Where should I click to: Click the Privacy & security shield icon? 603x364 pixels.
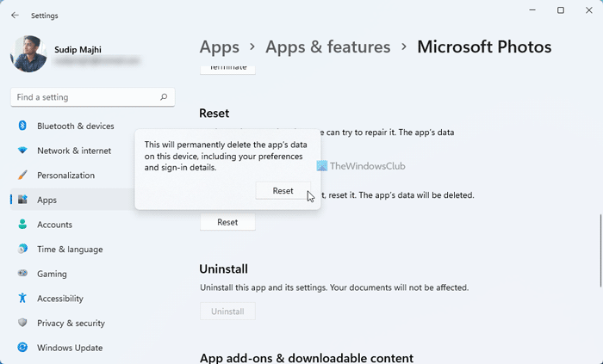click(22, 323)
